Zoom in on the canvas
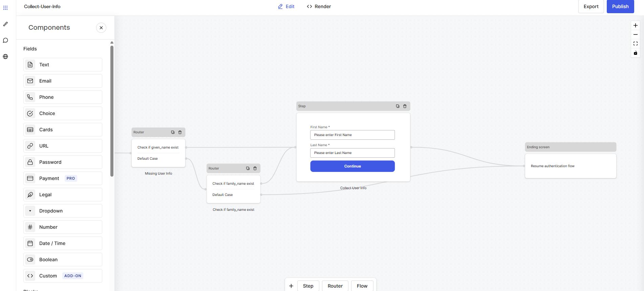 pyautogui.click(x=635, y=25)
